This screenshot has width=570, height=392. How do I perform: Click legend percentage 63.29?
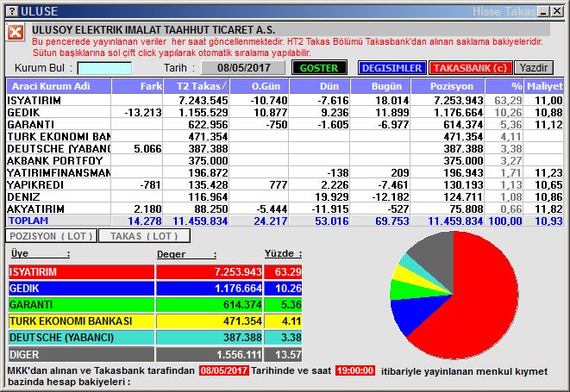(x=288, y=271)
